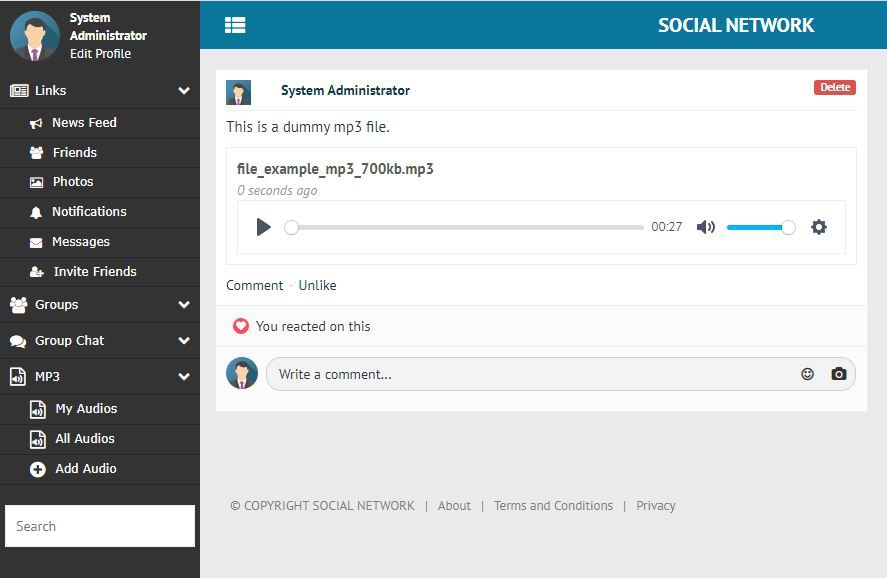Click the Notifications bell icon
This screenshot has width=887, height=578.
point(36,212)
